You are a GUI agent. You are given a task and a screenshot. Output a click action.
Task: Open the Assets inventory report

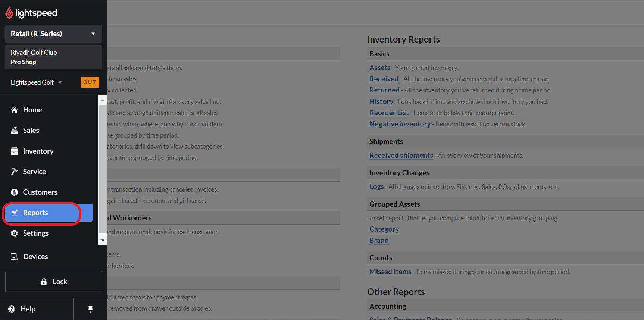(380, 68)
